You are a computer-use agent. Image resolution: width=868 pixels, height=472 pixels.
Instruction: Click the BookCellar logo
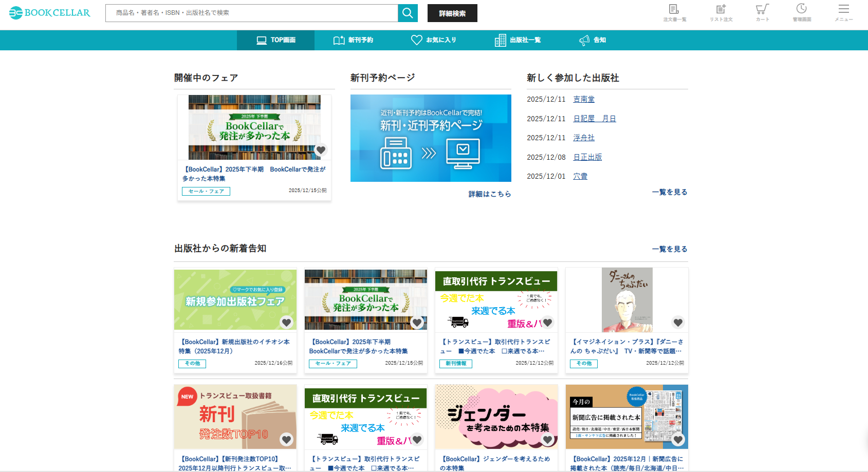point(50,13)
